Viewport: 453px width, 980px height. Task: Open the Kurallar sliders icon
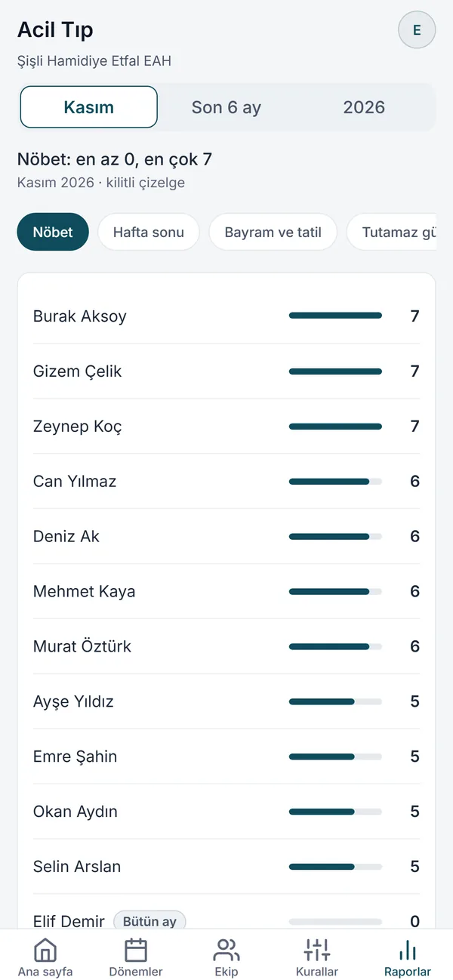pos(317,950)
